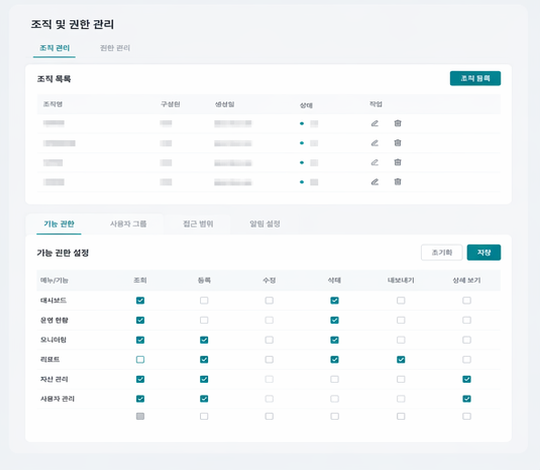
Task: Click the pencil icon in the third organization row
Action: click(x=375, y=162)
